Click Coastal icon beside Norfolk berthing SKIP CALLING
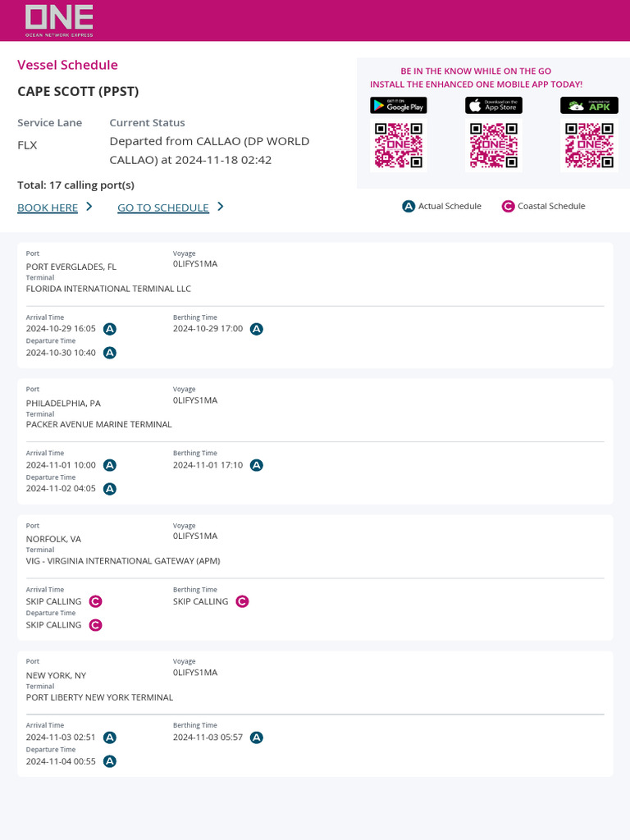 (x=242, y=601)
